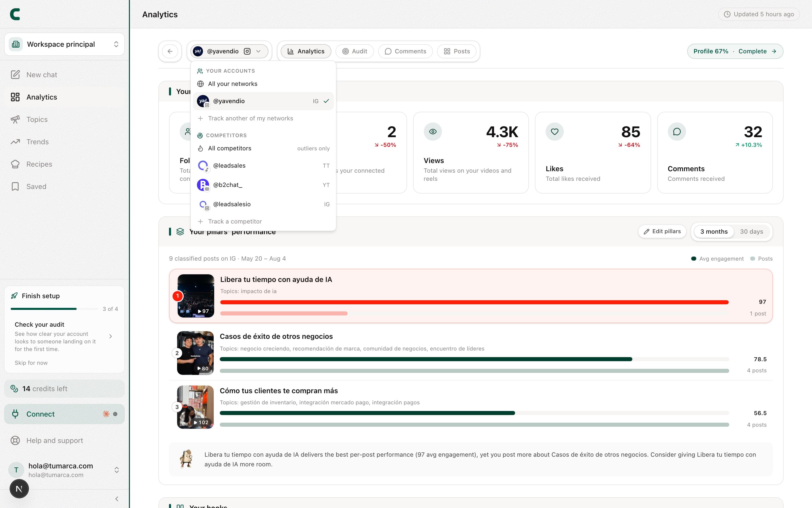Click the Finish setup rocket icon

pyautogui.click(x=14, y=296)
